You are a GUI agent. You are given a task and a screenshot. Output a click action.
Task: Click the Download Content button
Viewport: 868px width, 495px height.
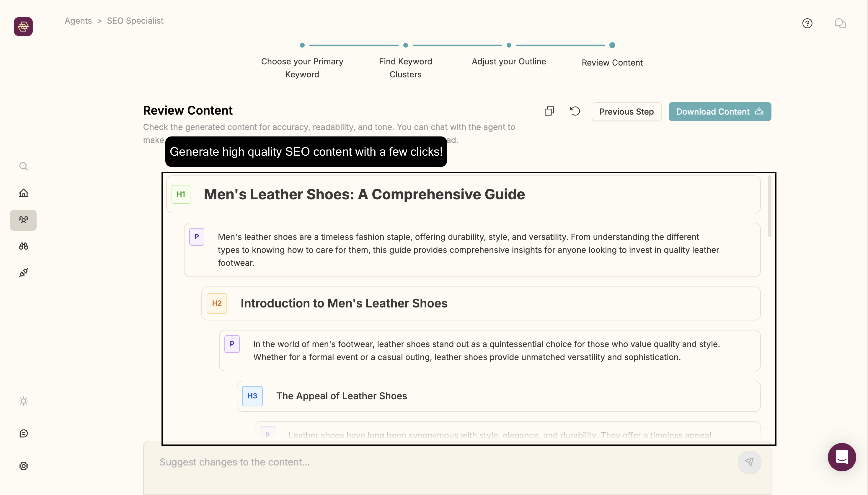point(719,112)
